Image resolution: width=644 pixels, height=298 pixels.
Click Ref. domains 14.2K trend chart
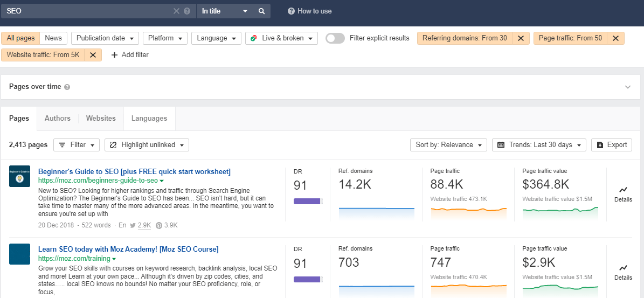(x=377, y=214)
